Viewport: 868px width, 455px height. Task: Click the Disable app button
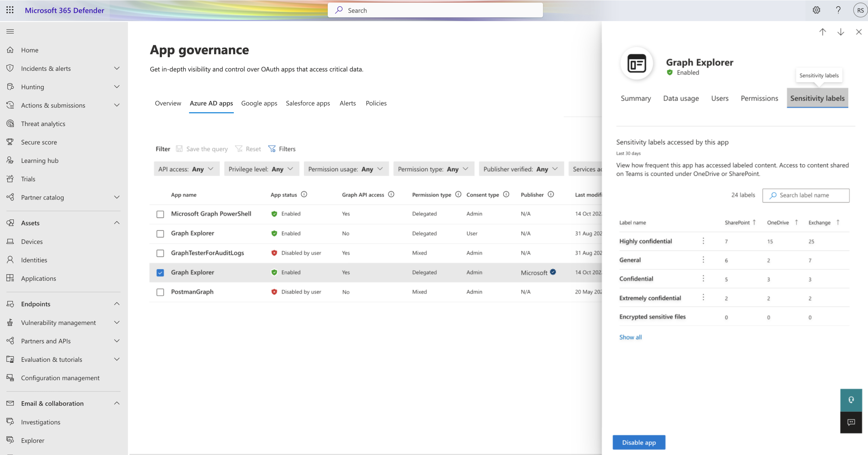[x=639, y=442]
